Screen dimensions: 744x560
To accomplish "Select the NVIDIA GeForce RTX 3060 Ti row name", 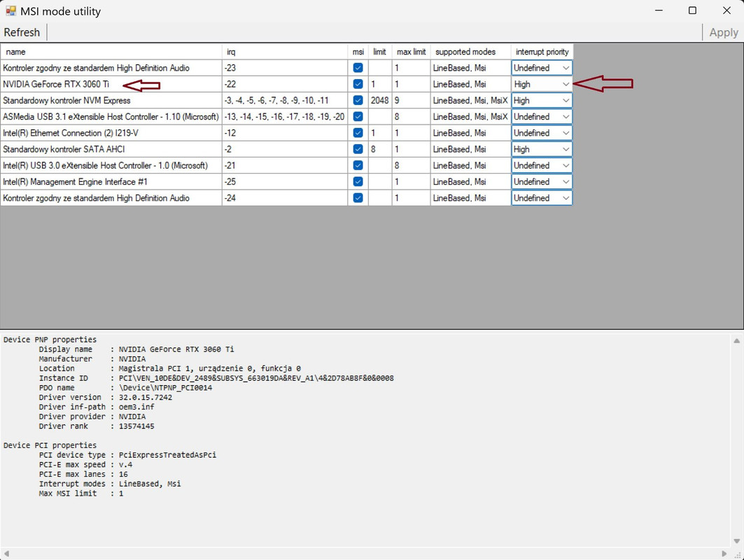I will pyautogui.click(x=56, y=84).
